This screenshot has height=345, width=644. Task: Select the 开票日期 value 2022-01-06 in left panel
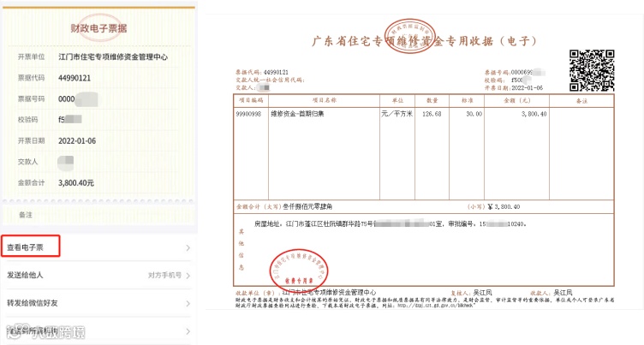click(x=77, y=141)
